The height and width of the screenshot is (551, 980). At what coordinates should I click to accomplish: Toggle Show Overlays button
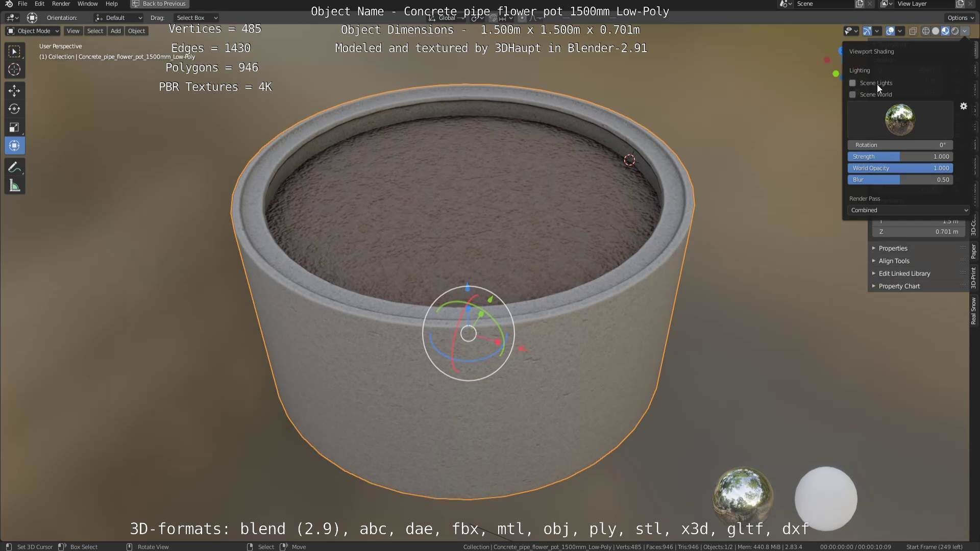[x=890, y=31]
